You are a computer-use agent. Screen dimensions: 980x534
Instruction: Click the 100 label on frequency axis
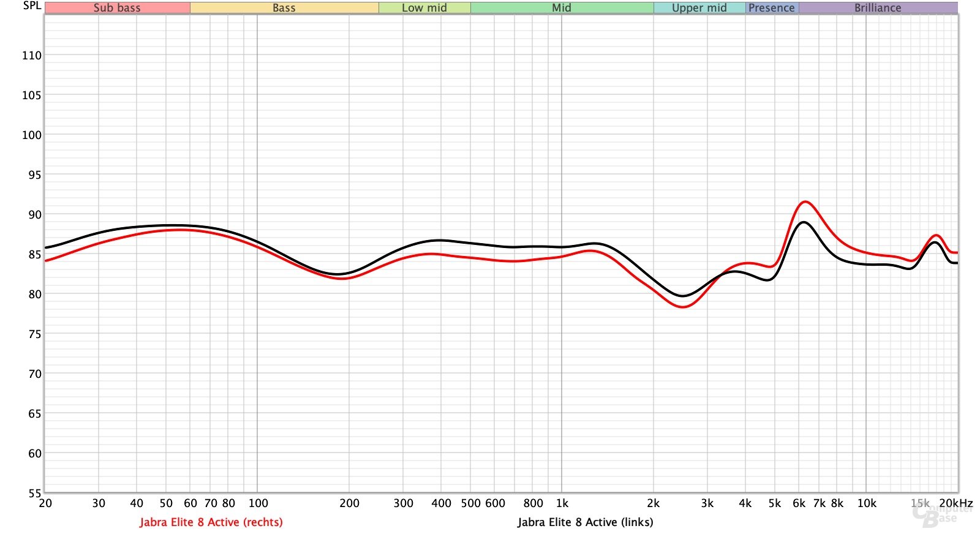pyautogui.click(x=258, y=503)
